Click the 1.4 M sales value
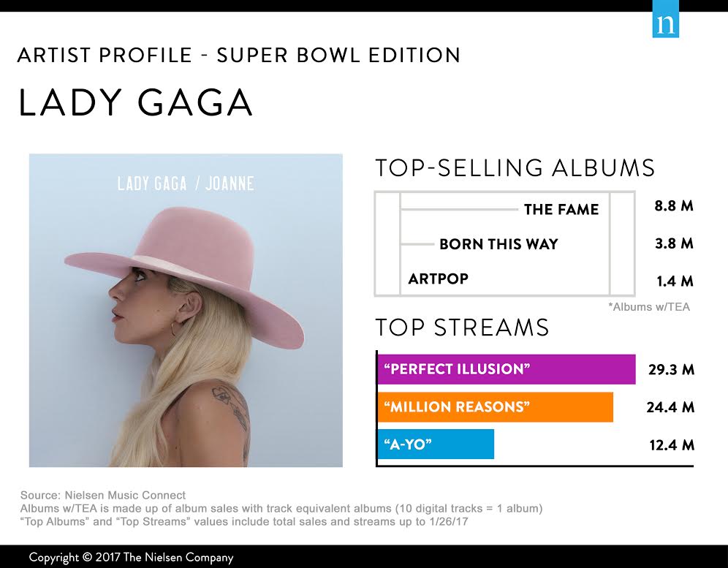The width and height of the screenshot is (728, 568). click(675, 281)
